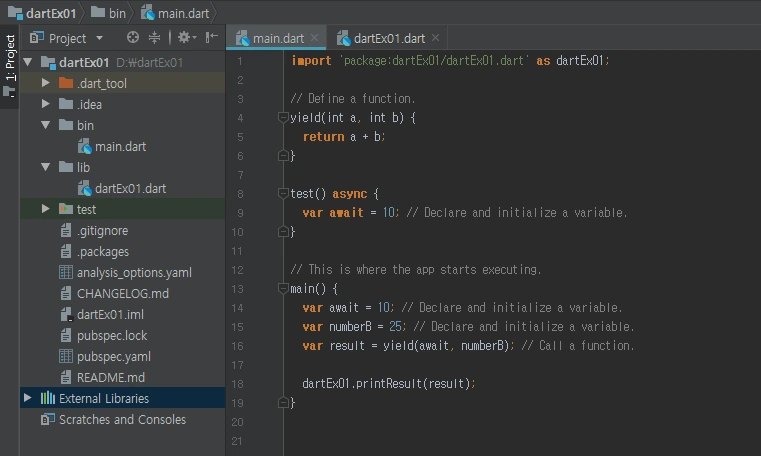
Task: Expand the .idea folder
Action: tap(46, 104)
